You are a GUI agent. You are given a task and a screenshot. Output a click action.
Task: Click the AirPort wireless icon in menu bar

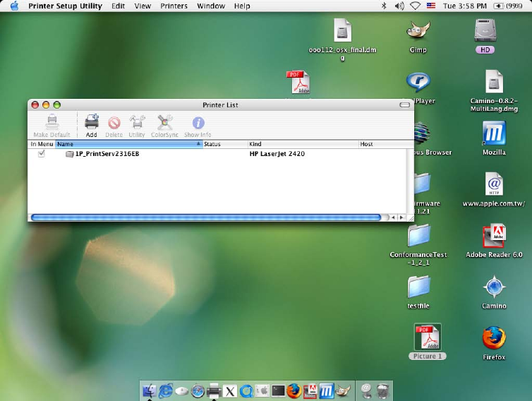pyautogui.click(x=415, y=6)
